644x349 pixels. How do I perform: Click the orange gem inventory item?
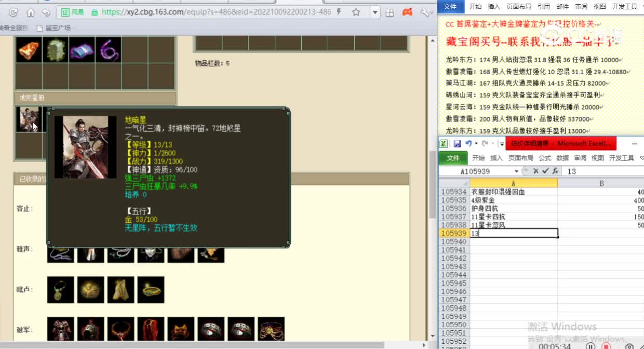click(x=29, y=50)
